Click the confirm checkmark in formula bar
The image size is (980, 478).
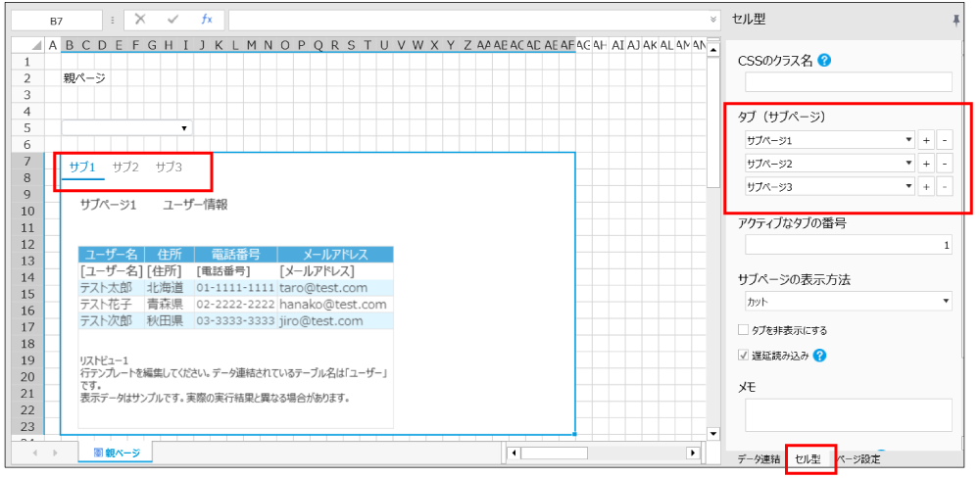(173, 19)
